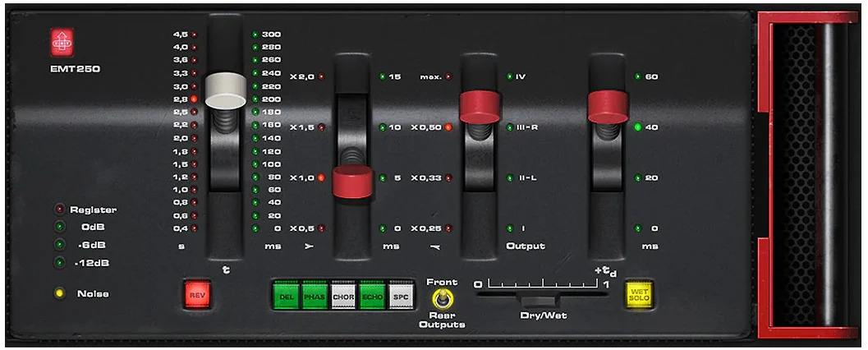
Task: Click the green LED at 15 ms
Action: click(383, 76)
